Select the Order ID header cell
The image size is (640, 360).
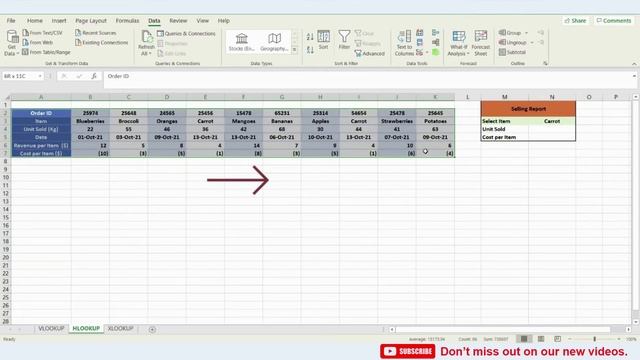point(41,113)
